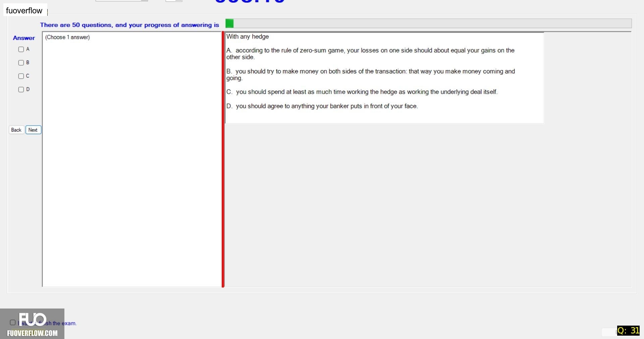
Task: Click the blue 'Answer' heading
Action: point(24,38)
